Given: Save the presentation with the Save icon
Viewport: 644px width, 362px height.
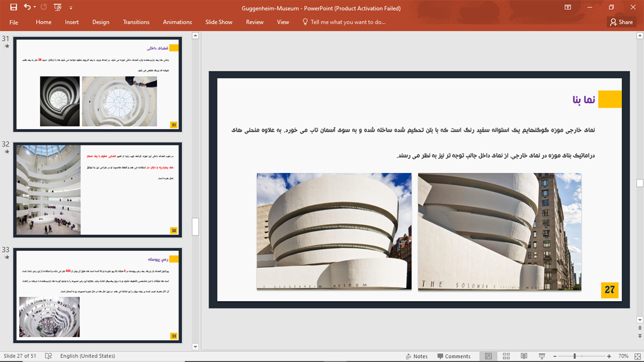Looking at the screenshot, I should tap(14, 8).
